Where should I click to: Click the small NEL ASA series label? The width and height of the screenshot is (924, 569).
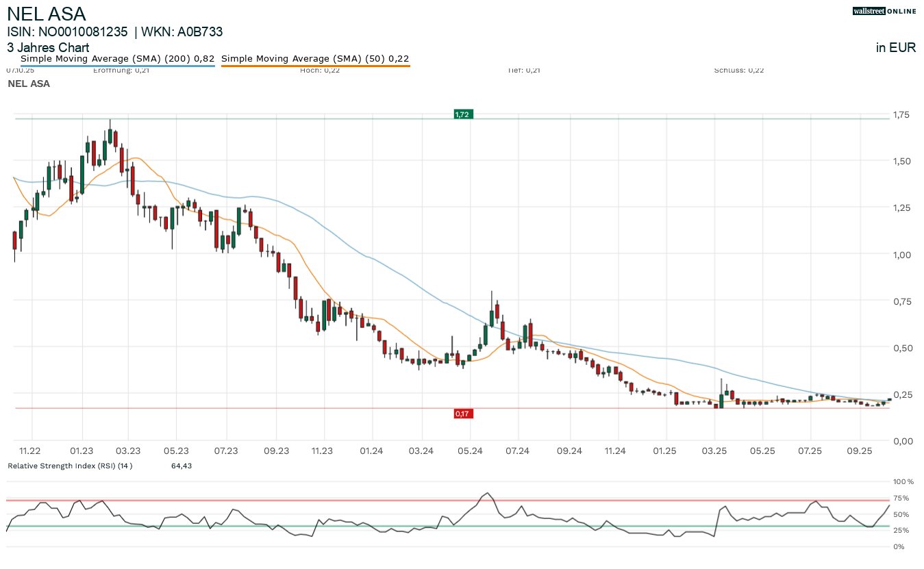(29, 84)
